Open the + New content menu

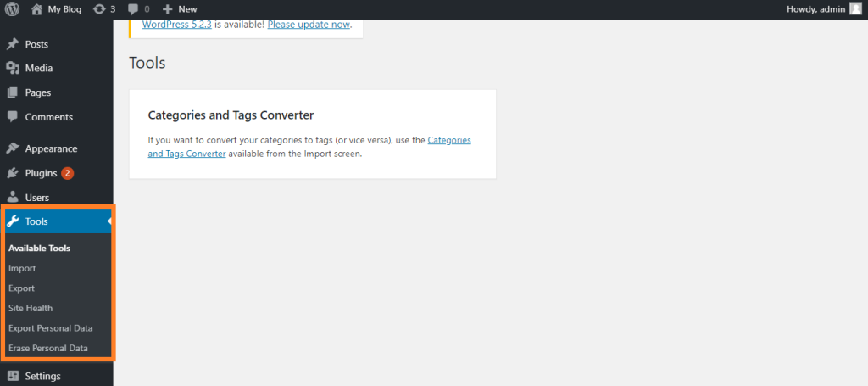click(180, 9)
